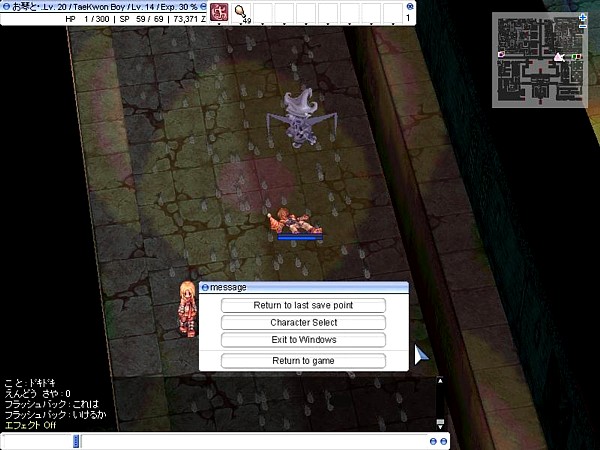Click the blonde standing character
Screen dimensions: 600x450
tap(188, 309)
